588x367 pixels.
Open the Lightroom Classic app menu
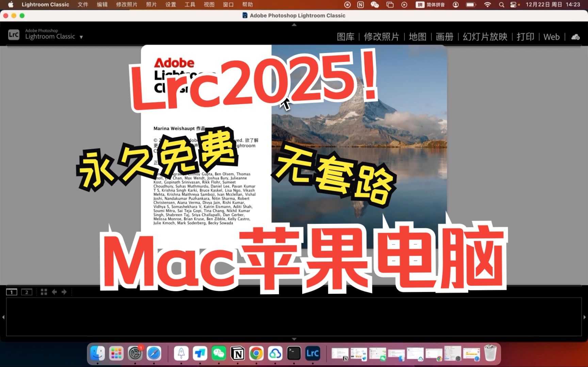pyautogui.click(x=45, y=4)
